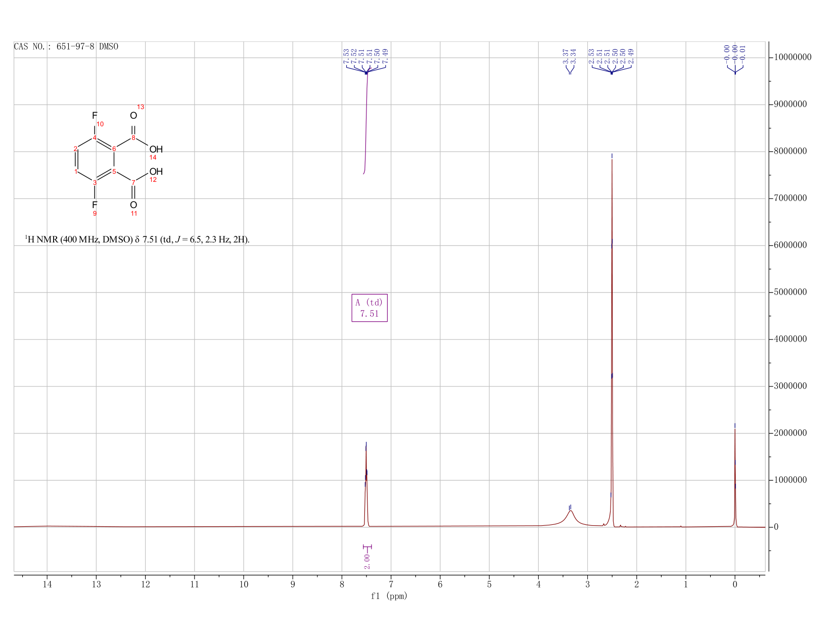Image resolution: width=834 pixels, height=644 pixels.
Task: Click the TMS peak at 0 ppm
Action: pyautogui.click(x=735, y=477)
